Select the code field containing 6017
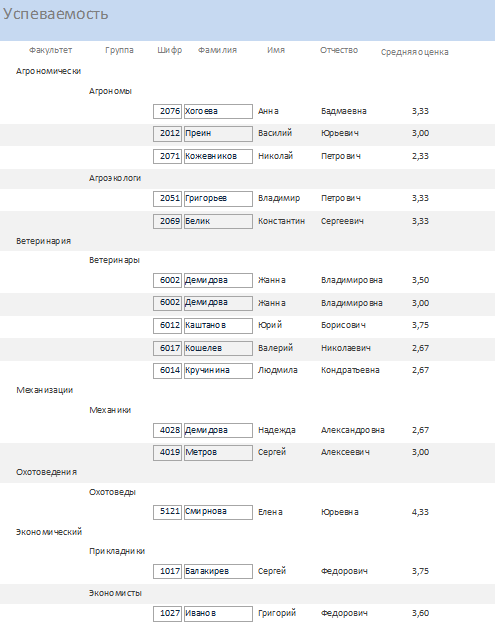Screen dimensions: 497x624 167,348
